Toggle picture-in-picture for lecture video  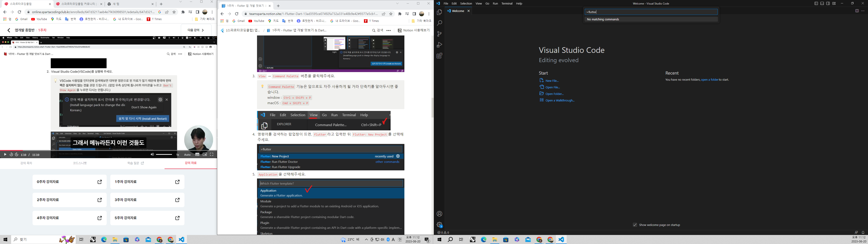(205, 155)
